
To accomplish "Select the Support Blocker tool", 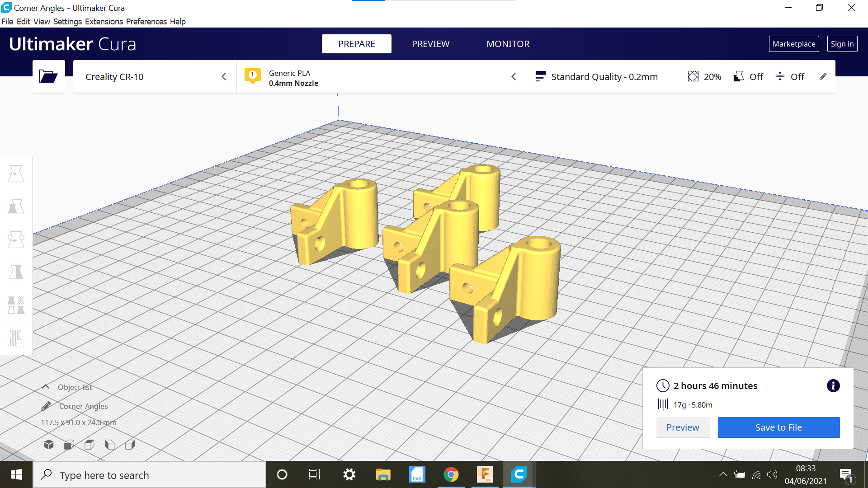I will pyautogui.click(x=16, y=338).
